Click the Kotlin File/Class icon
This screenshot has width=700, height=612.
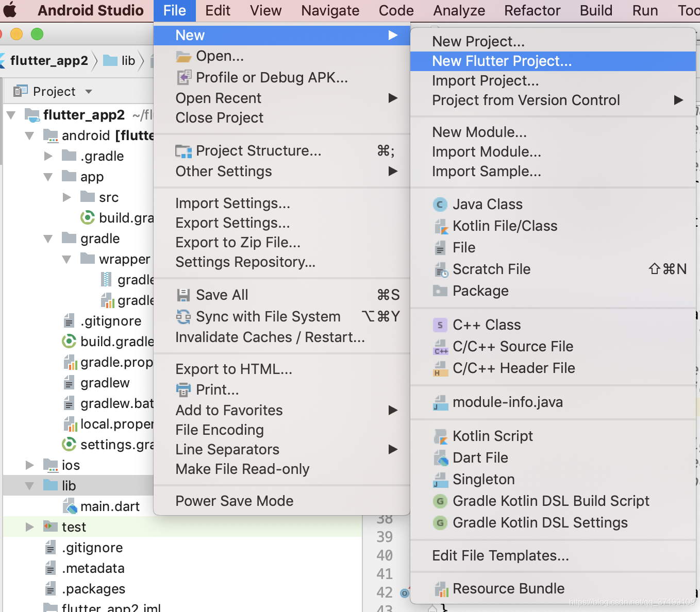(441, 226)
